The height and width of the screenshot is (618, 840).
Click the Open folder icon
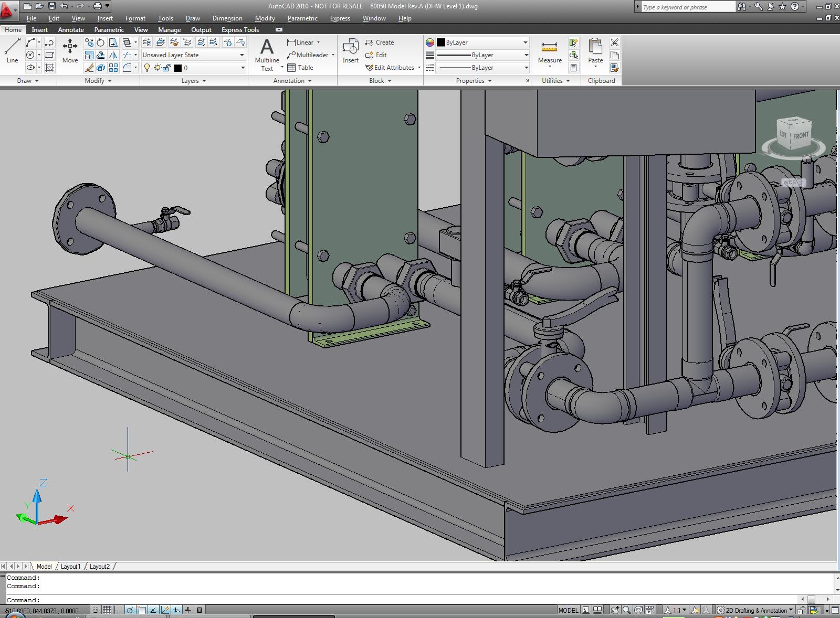[39, 6]
